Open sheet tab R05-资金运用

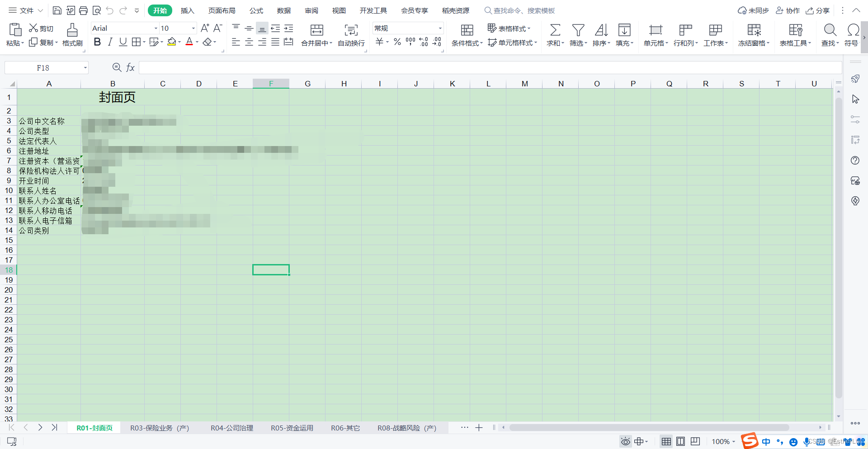click(x=292, y=428)
